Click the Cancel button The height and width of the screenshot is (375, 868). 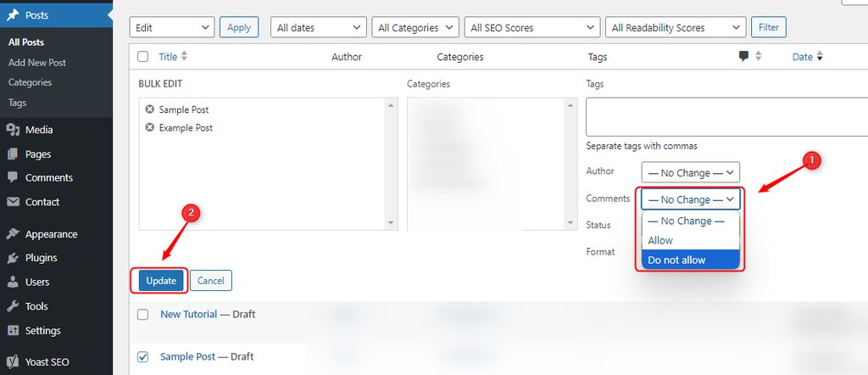211,281
